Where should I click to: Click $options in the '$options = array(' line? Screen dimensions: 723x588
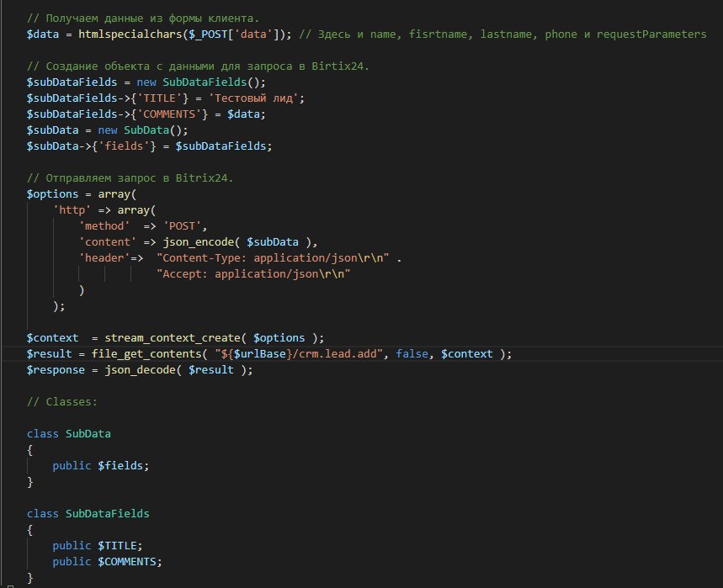[52, 194]
